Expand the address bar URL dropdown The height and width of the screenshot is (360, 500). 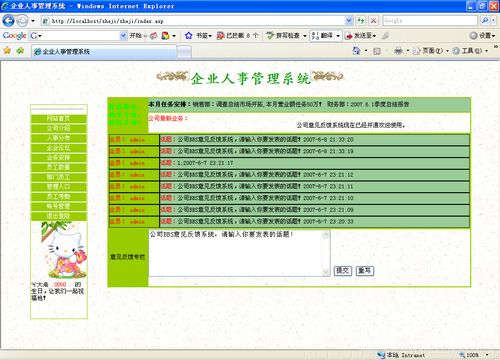pos(349,21)
